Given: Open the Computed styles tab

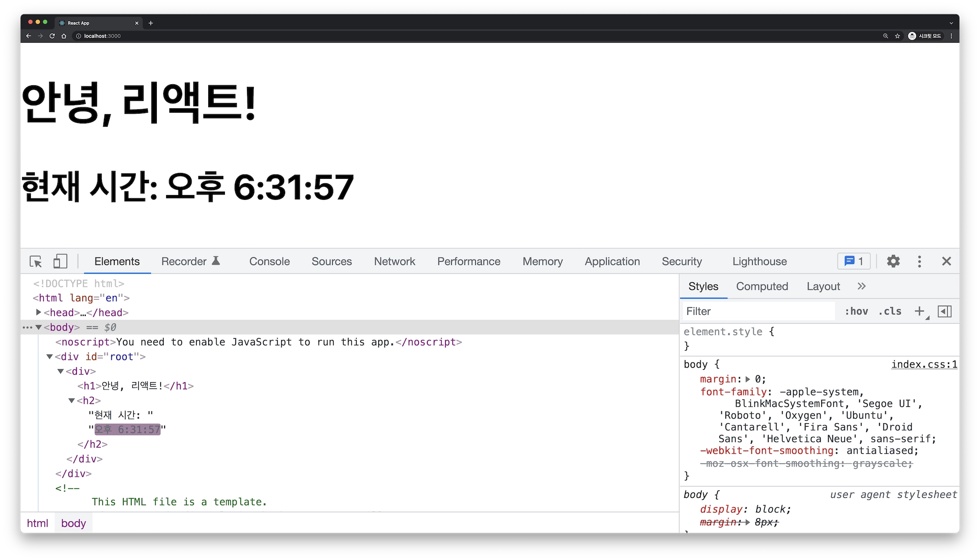Looking at the screenshot, I should pos(762,286).
